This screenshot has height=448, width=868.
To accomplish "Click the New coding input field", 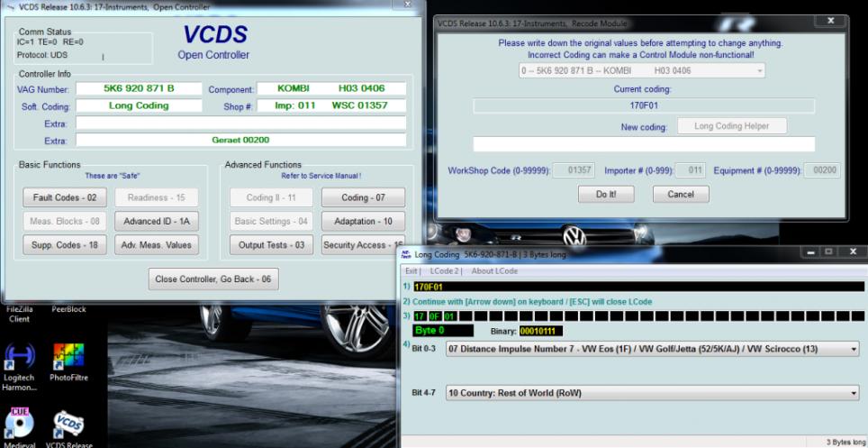I will point(644,144).
